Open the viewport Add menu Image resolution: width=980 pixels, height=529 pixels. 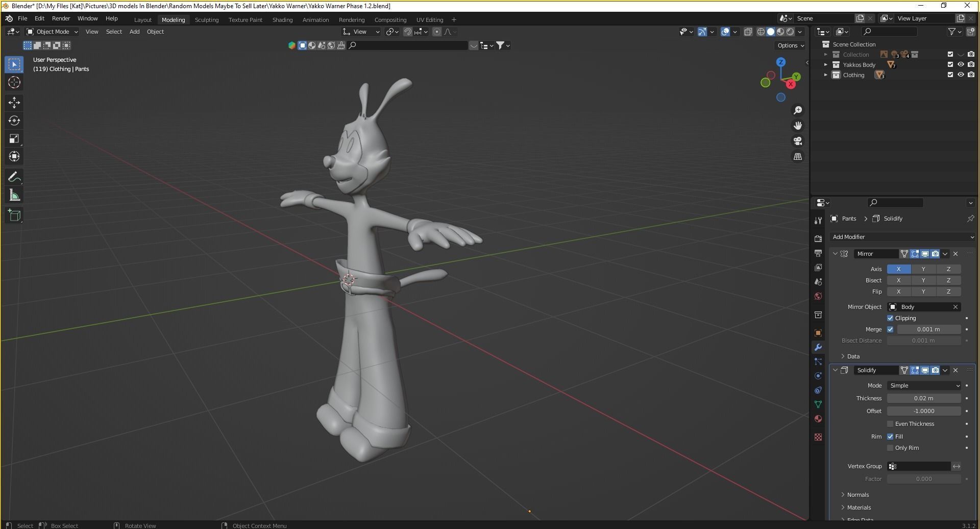click(x=134, y=32)
